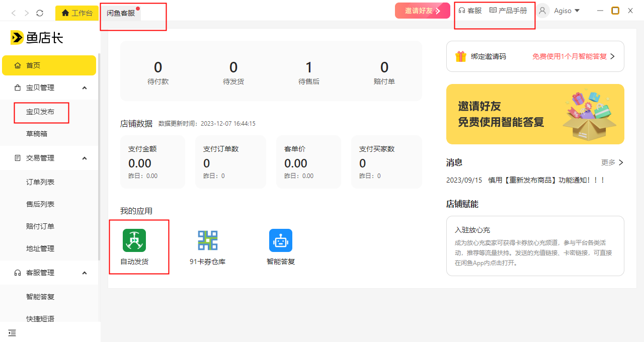Click the 首页 house icon in sidebar
The width and height of the screenshot is (644, 342).
point(18,65)
